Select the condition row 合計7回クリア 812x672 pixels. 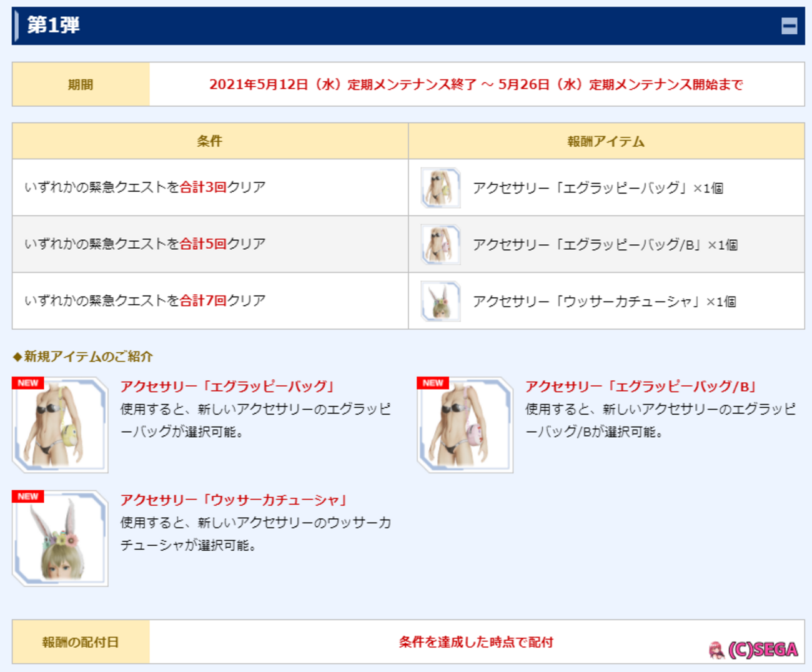pos(210,301)
